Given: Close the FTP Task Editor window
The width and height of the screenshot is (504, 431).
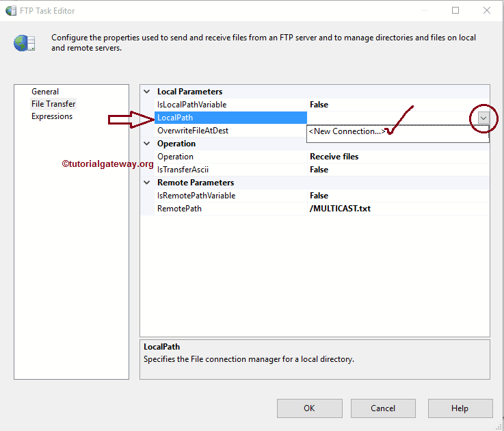Looking at the screenshot, I should point(486,10).
